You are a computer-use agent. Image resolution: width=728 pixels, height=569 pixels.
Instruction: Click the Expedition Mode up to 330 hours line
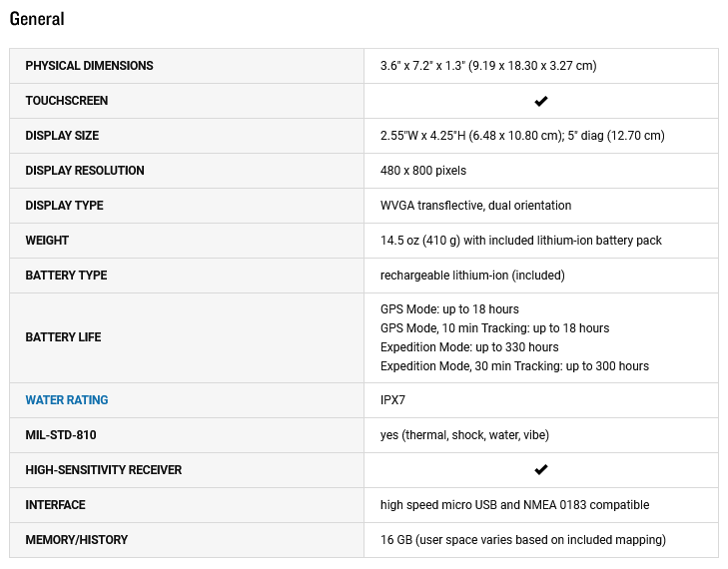[469, 347]
